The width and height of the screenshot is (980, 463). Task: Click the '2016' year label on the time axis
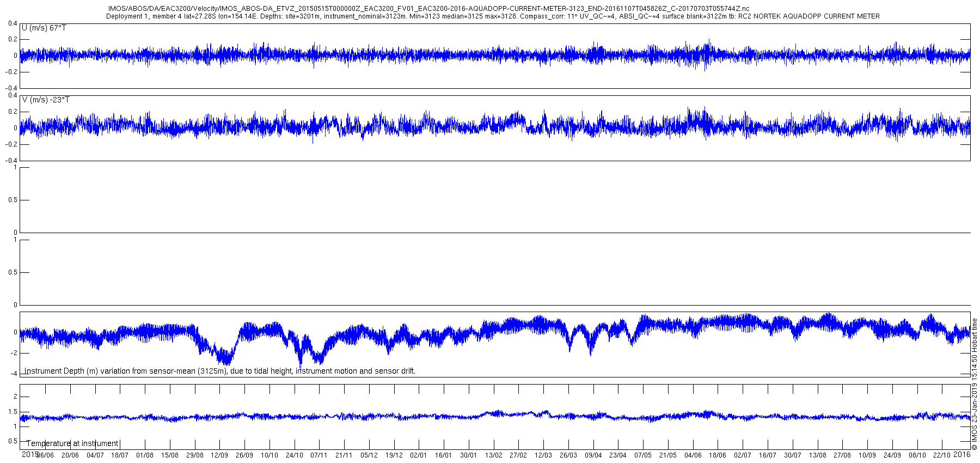(962, 454)
